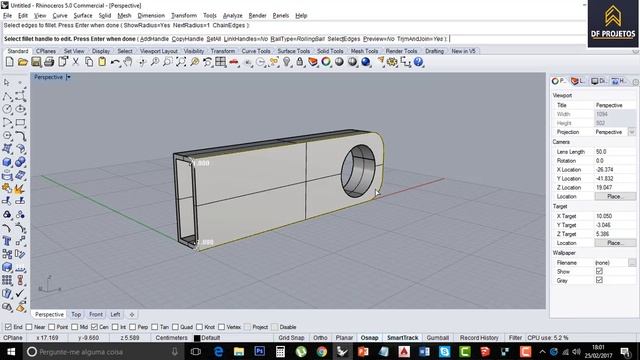Lock objects with the padlock icon

pyautogui.click(x=300, y=62)
